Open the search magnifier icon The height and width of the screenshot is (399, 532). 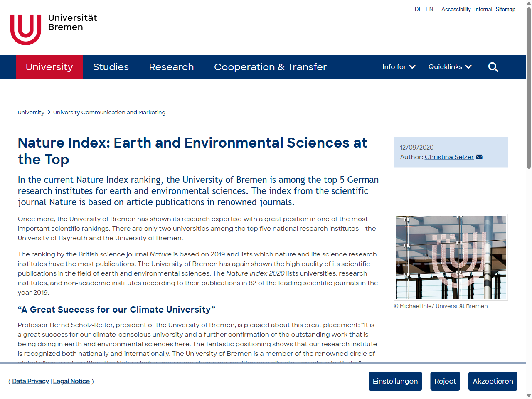pos(493,67)
